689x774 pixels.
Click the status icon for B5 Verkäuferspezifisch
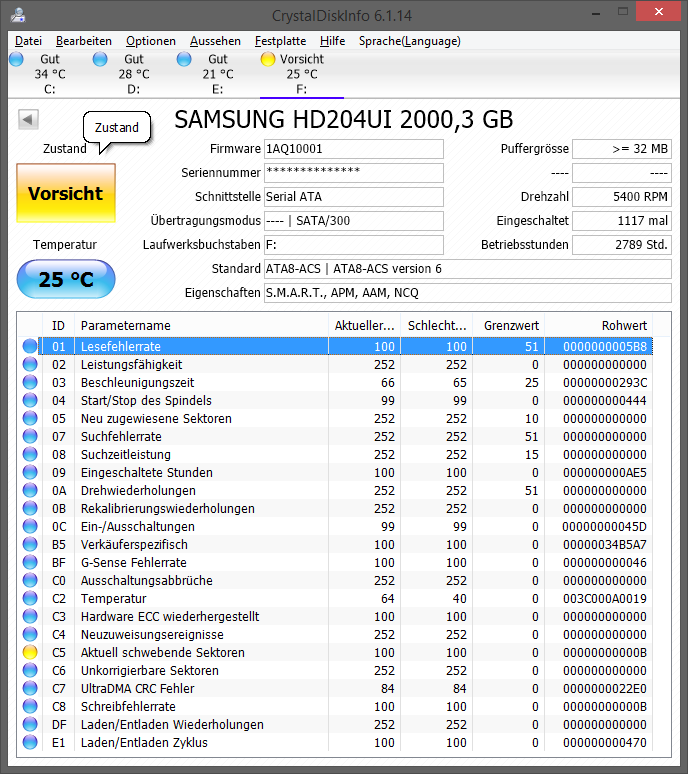pos(30,544)
